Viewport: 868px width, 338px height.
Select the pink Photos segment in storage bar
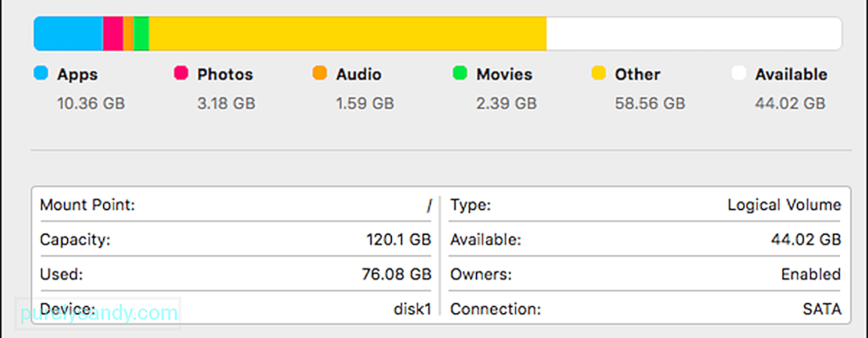click(113, 34)
